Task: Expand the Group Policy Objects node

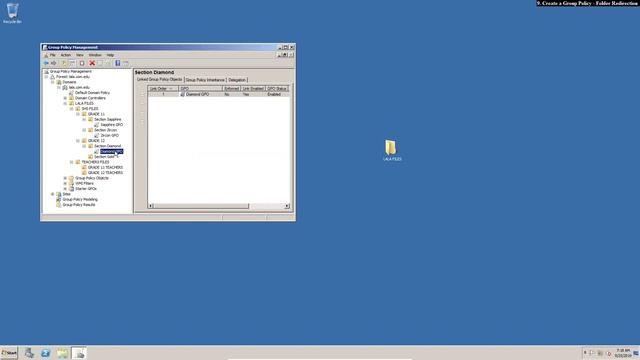Action: tap(65, 178)
